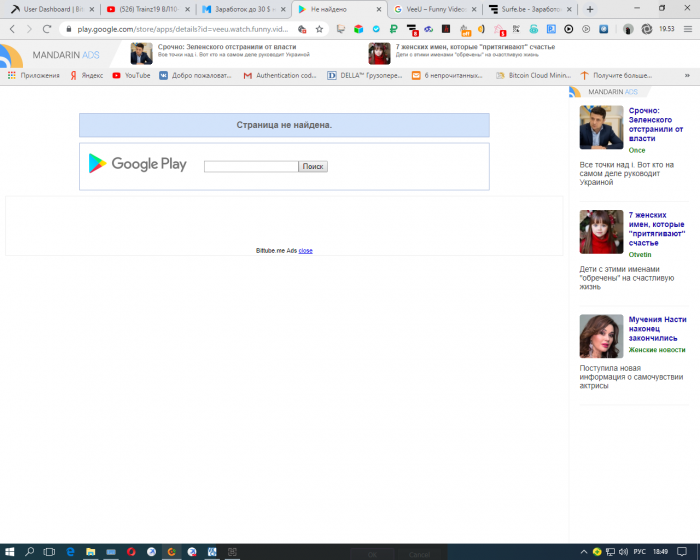Open the Яндекс bookmark
The height and width of the screenshot is (560, 700).
tap(87, 75)
